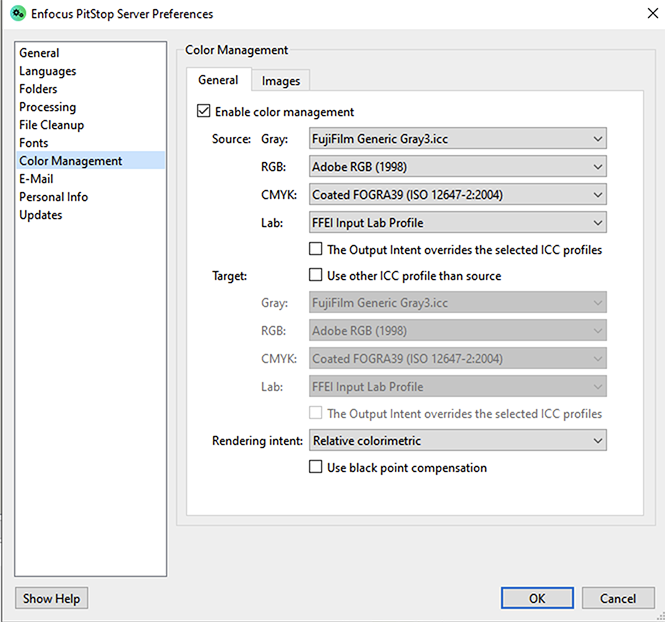
Task: Click the disabled Target CMYK dropdown
Action: [x=458, y=359]
